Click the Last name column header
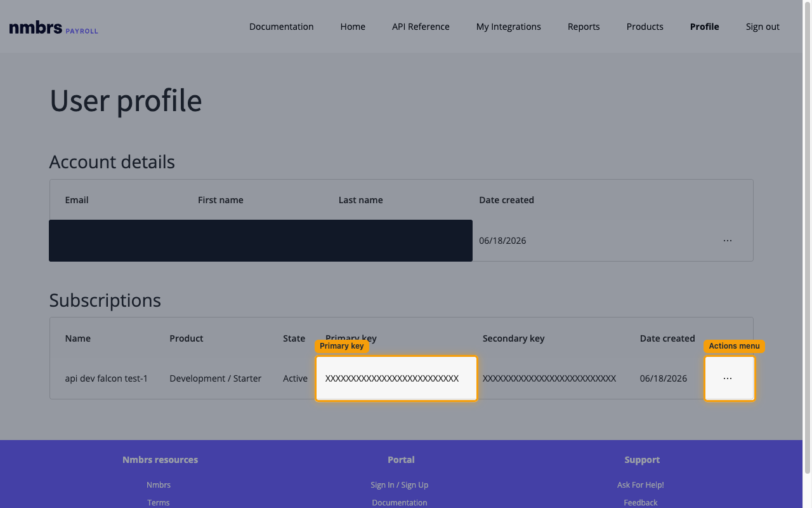The width and height of the screenshot is (812, 508). tap(361, 200)
